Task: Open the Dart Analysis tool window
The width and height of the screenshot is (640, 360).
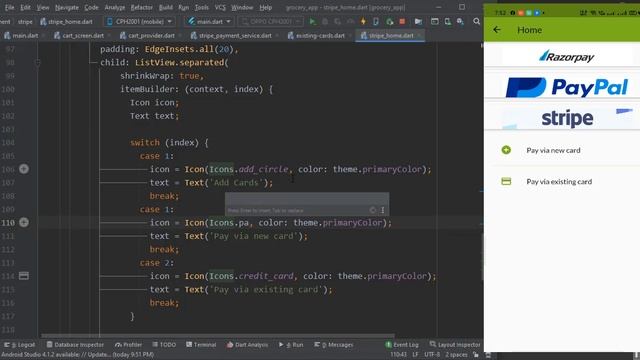Action: (247, 344)
